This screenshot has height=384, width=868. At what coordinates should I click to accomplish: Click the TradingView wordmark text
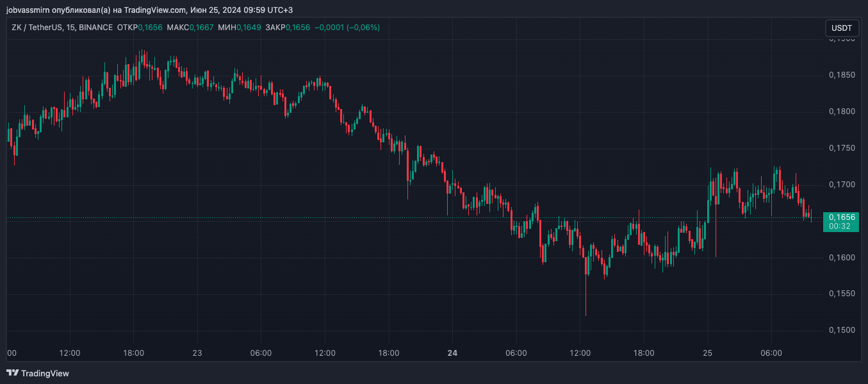pos(45,373)
